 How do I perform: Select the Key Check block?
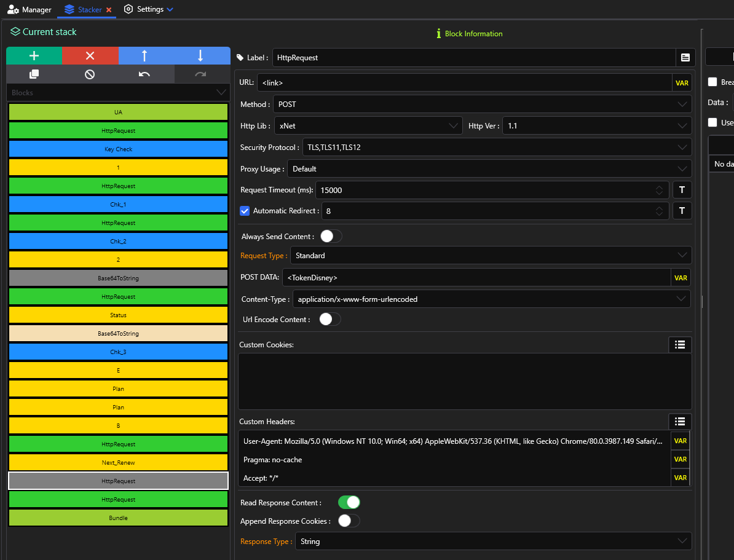pyautogui.click(x=119, y=149)
